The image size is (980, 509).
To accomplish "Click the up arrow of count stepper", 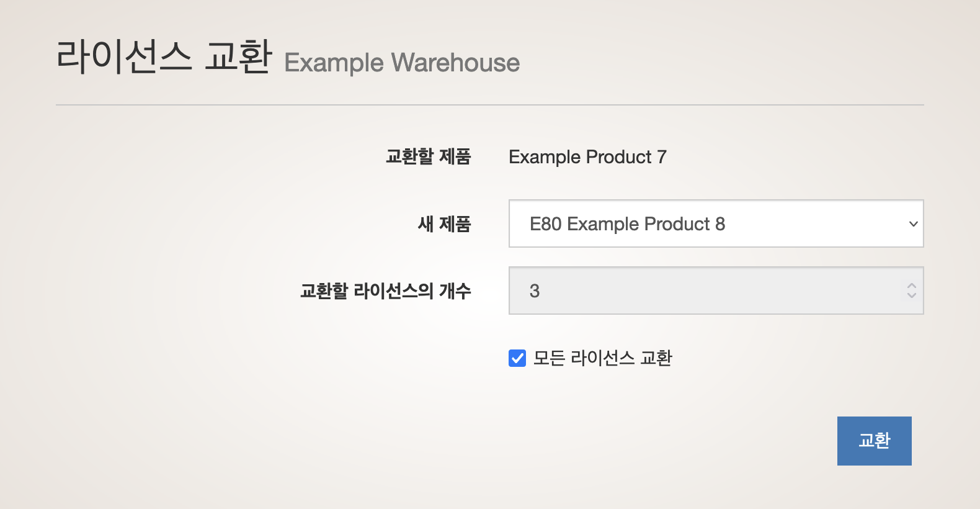I will [911, 286].
